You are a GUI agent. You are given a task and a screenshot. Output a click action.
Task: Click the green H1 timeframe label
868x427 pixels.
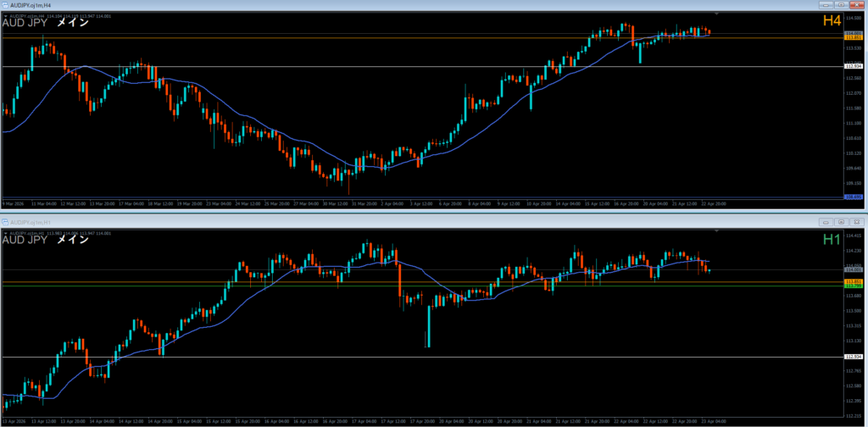tap(831, 240)
